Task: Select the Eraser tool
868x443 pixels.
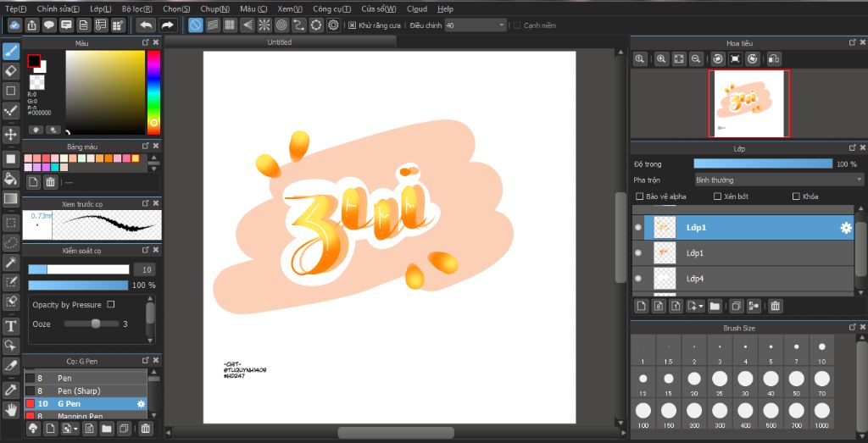Action: click(11, 70)
